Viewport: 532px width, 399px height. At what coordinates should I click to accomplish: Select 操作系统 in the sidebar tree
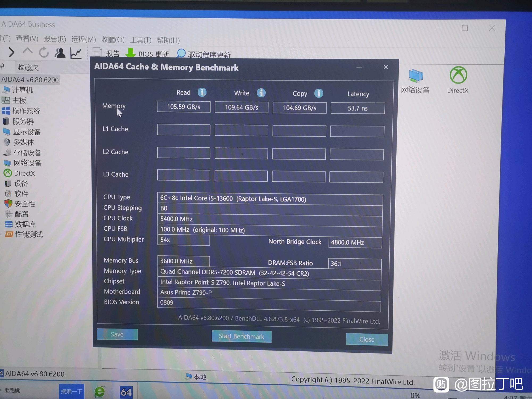click(x=22, y=111)
